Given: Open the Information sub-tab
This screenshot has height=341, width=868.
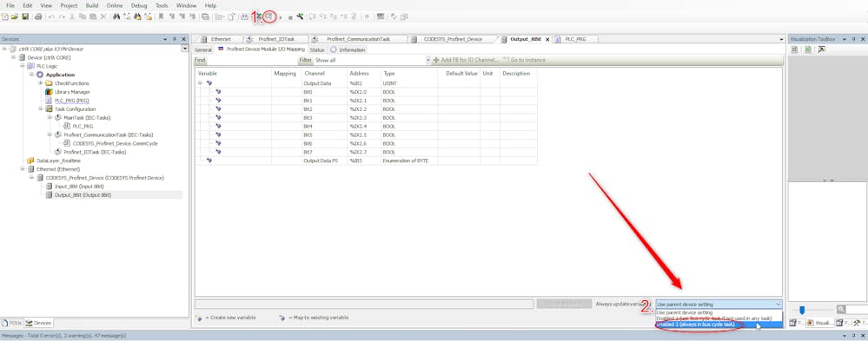Looking at the screenshot, I should tap(348, 49).
